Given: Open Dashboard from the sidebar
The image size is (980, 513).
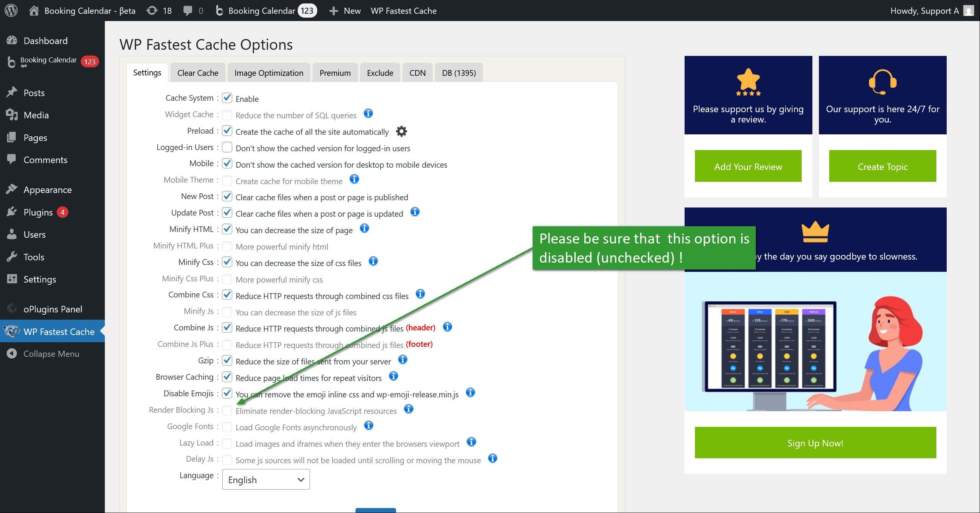Looking at the screenshot, I should [46, 41].
